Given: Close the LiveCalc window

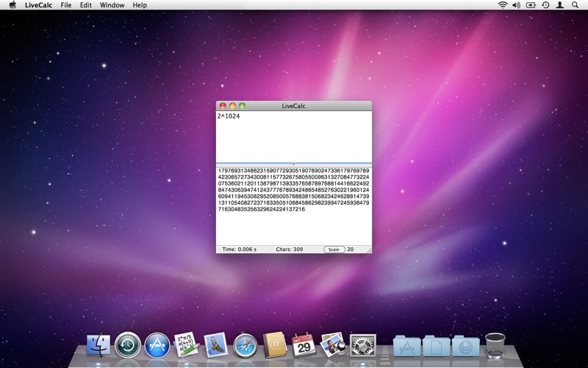Looking at the screenshot, I should (223, 106).
